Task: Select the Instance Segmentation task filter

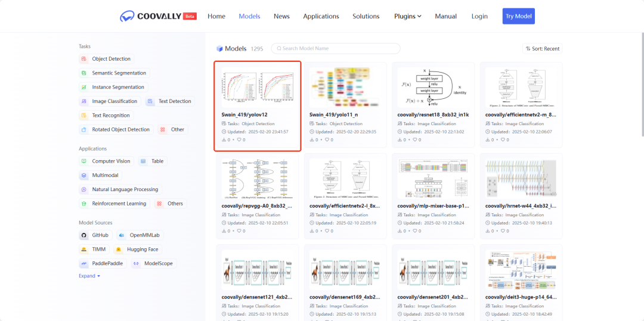Action: [x=113, y=88]
